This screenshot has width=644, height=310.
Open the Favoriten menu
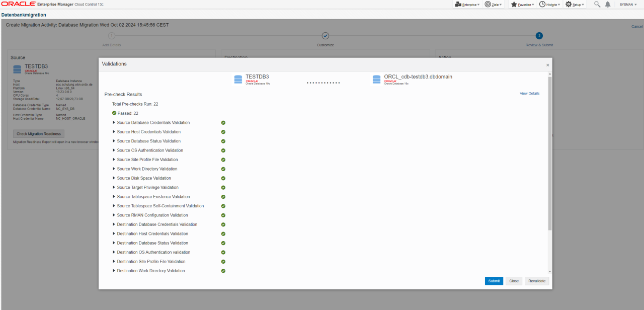(x=522, y=4)
